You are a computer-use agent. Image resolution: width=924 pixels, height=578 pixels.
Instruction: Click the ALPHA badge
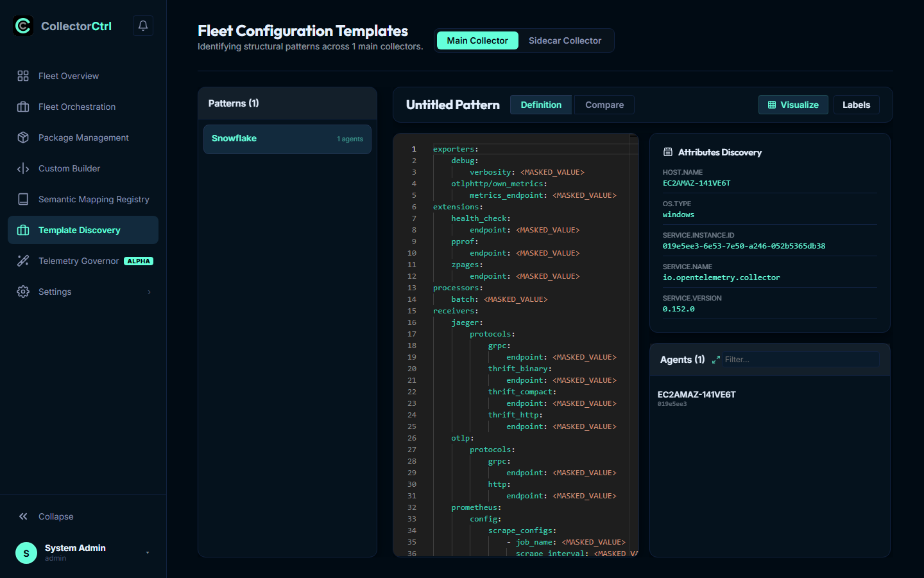139,261
